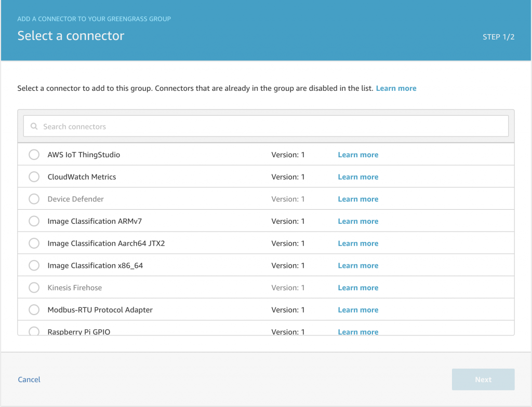Viewport: 532px width, 407px height.
Task: Click the Raspberry Pi GPIO connector name
Action: pos(79,332)
